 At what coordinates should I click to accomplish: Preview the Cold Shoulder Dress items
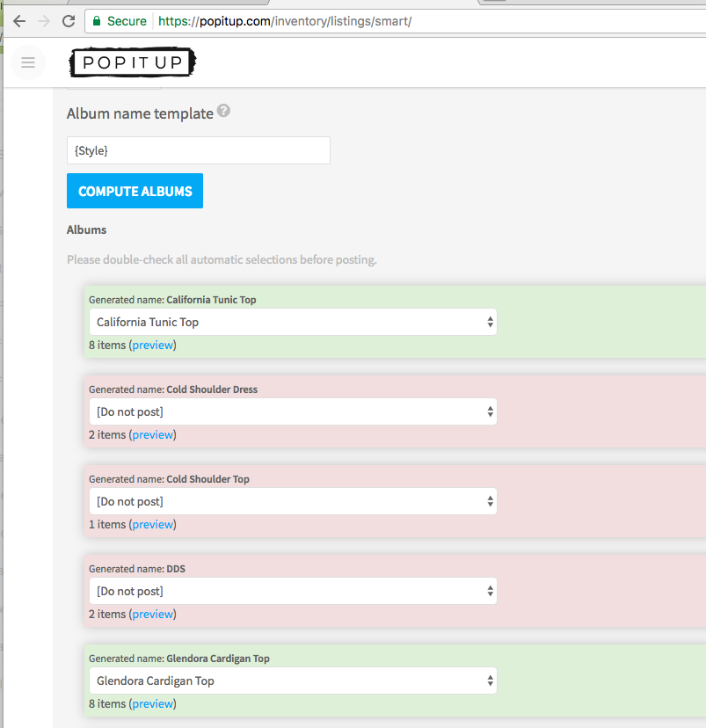tap(153, 434)
